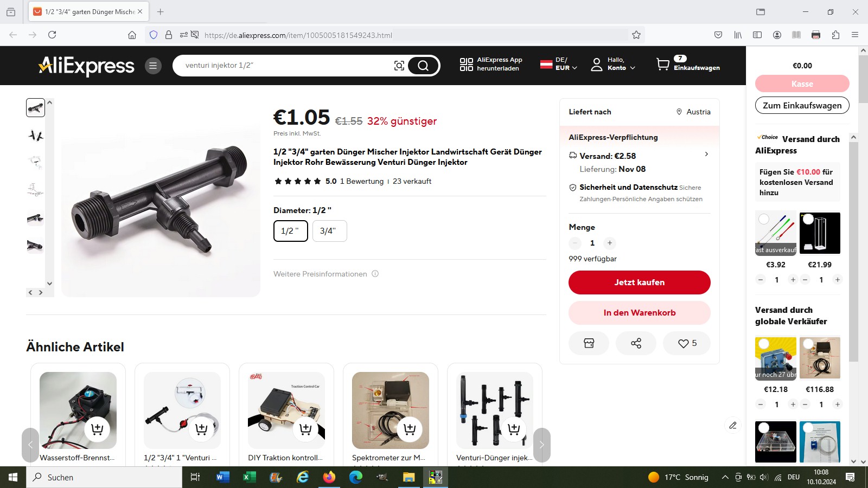Expand shipping details chevron next to Versand
The height and width of the screenshot is (488, 868).
[706, 154]
